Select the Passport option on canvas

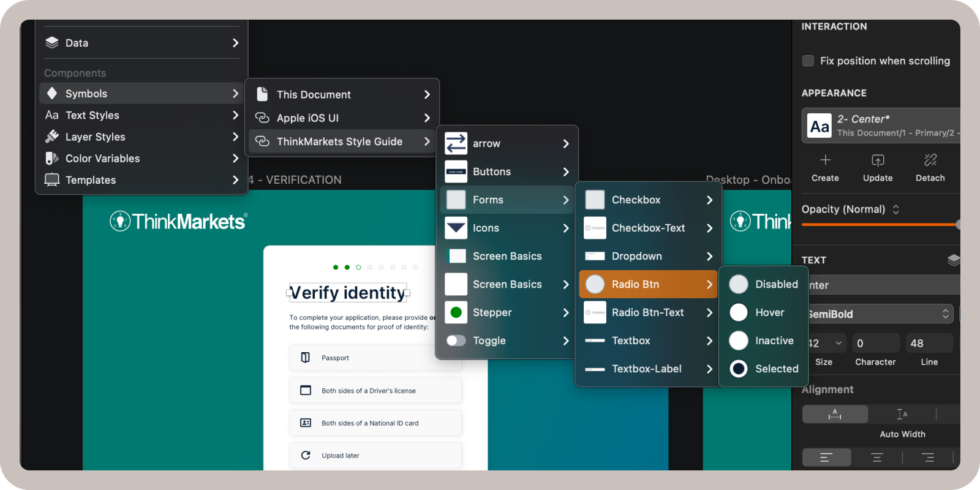pos(375,358)
